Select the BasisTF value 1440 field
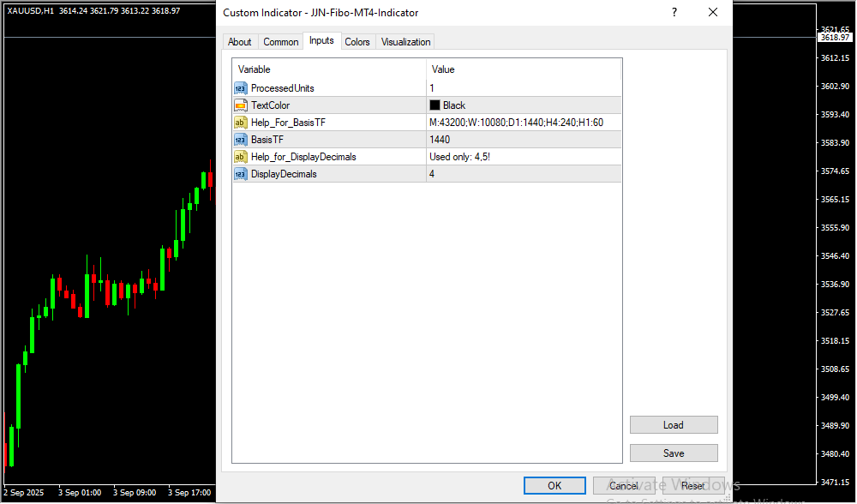The image size is (857, 504). click(523, 140)
